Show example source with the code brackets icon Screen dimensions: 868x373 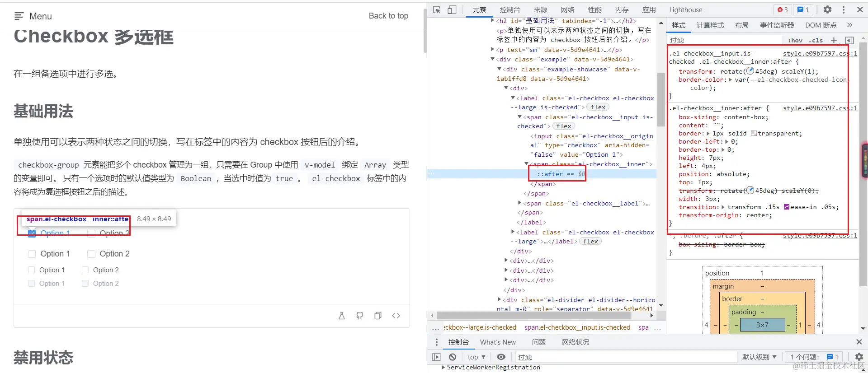click(396, 316)
